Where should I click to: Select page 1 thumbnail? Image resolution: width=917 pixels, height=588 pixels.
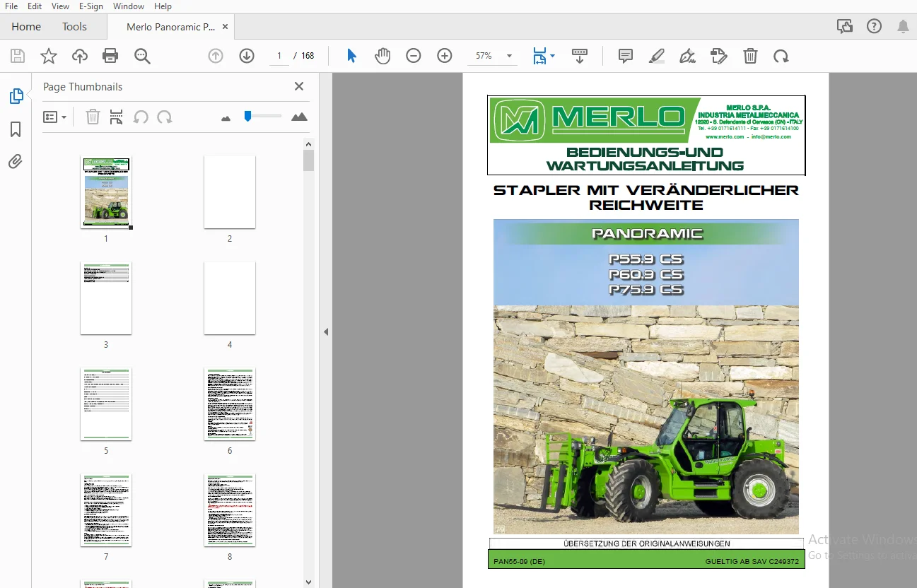[106, 192]
